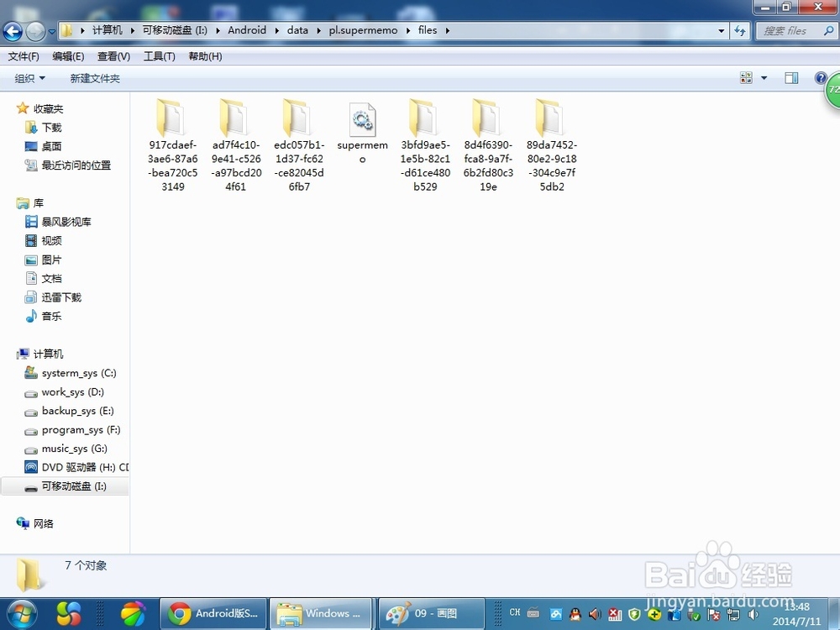Focus the search files box

[795, 31]
